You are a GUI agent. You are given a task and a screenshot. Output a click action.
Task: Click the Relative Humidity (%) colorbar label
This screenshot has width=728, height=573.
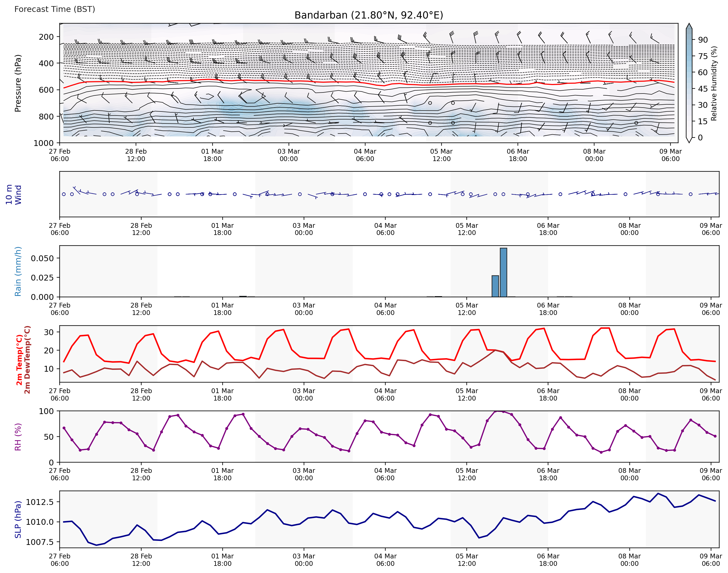pyautogui.click(x=714, y=83)
